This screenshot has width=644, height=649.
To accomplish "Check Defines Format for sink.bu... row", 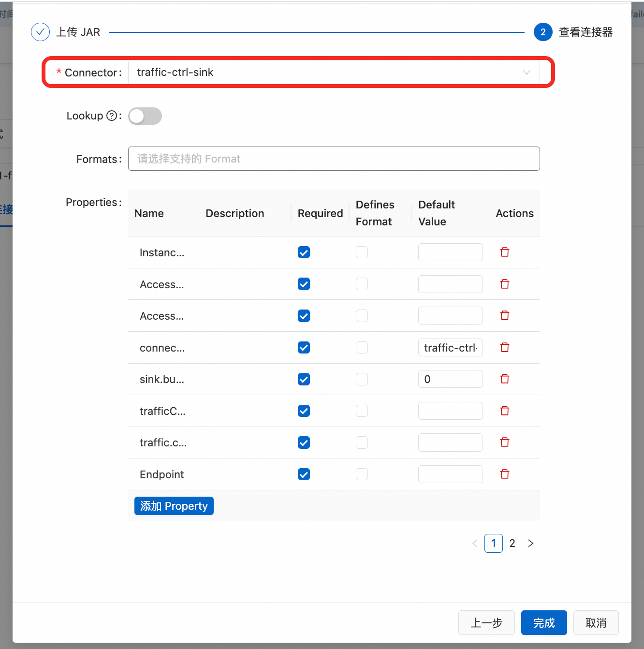I will point(362,379).
